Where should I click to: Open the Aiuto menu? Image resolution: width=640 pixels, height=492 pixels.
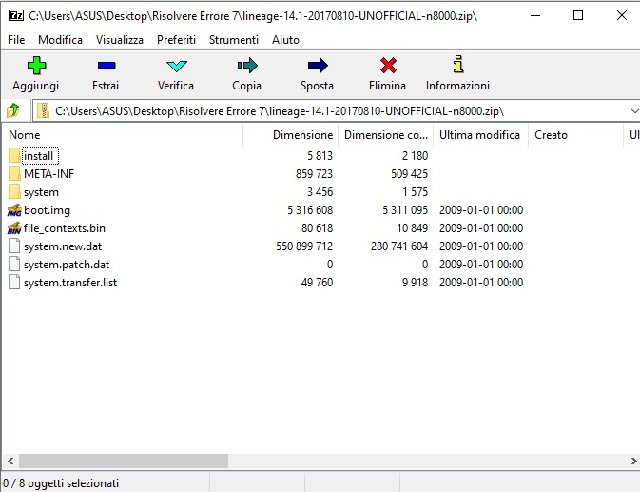(286, 40)
